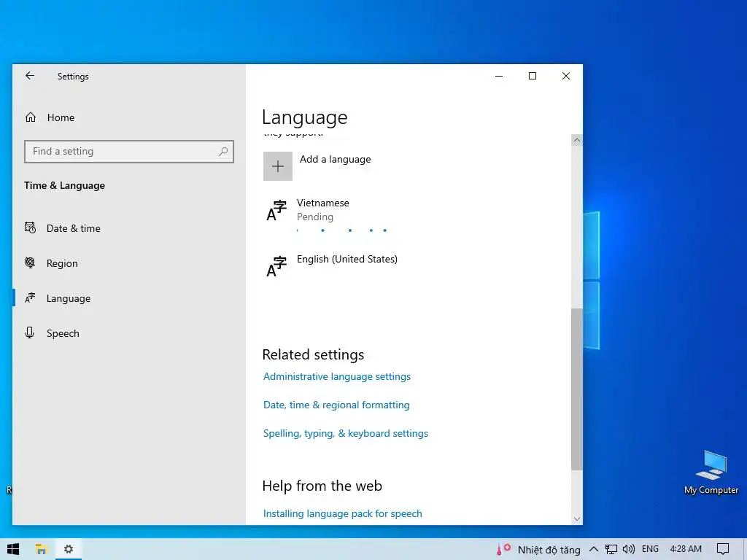747x560 pixels.
Task: Maximize the Settings window
Action: tap(533, 76)
